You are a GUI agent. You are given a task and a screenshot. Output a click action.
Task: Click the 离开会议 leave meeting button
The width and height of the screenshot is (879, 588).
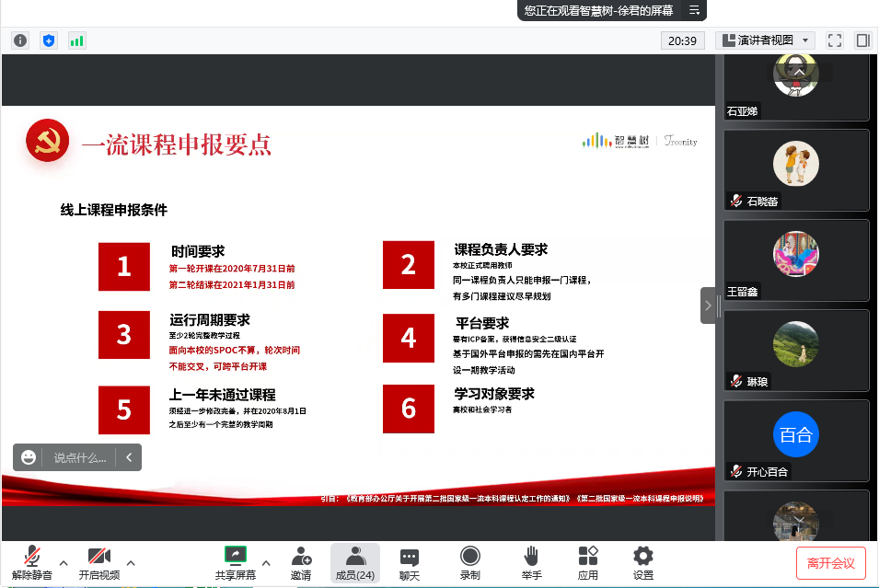click(x=830, y=562)
